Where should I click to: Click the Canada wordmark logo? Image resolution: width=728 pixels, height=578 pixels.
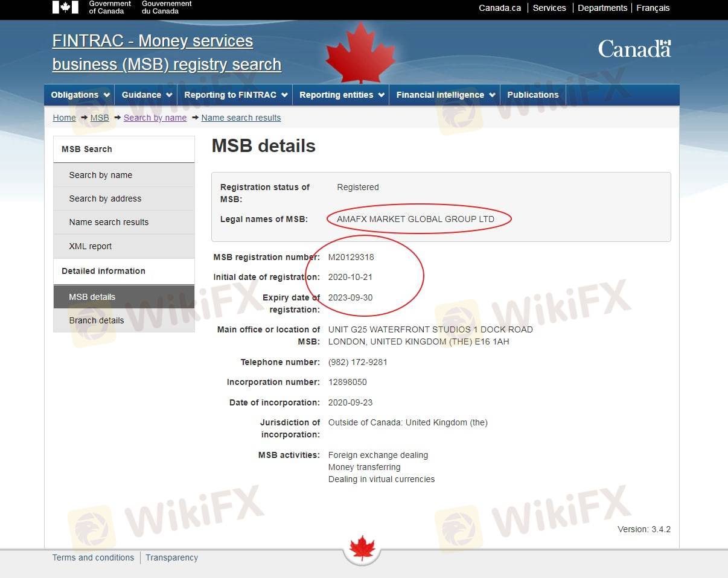(634, 49)
